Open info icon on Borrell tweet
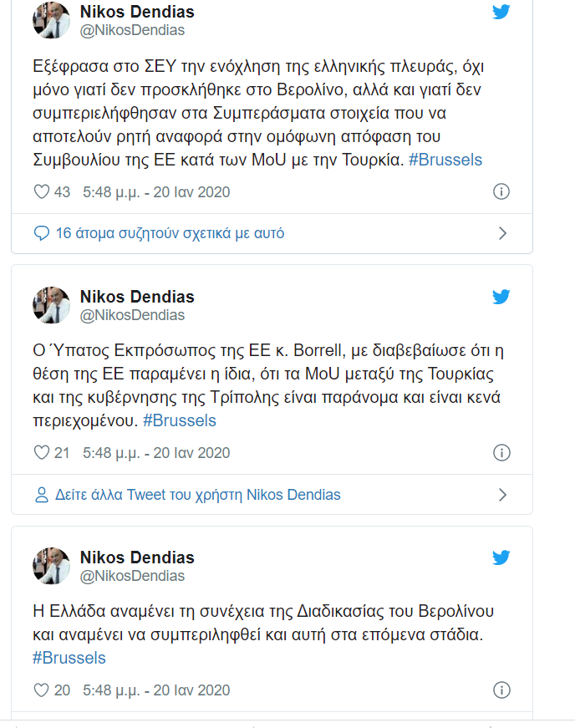This screenshot has height=728, width=575. click(501, 452)
